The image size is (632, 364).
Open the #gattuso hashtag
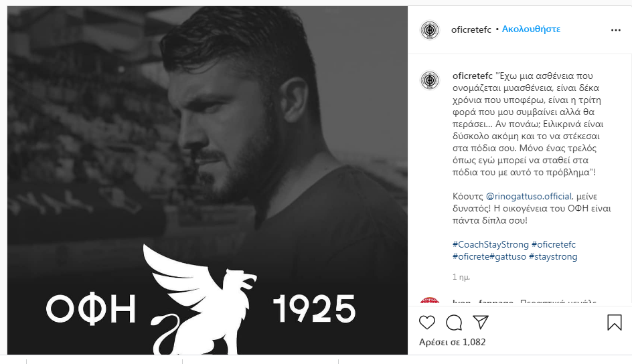[508, 256]
